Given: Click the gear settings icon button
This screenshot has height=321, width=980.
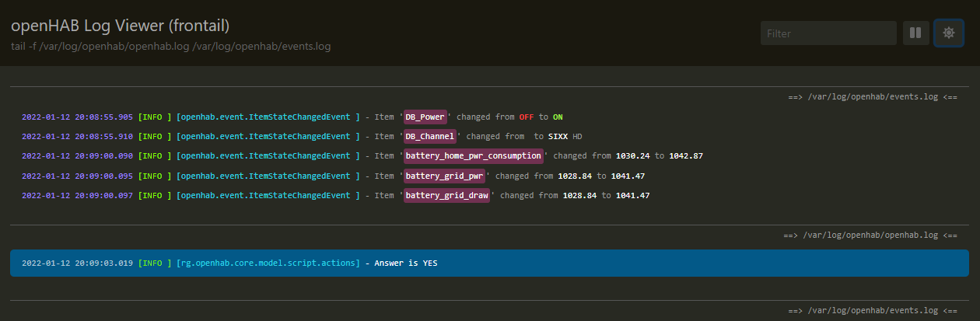Looking at the screenshot, I should [948, 33].
